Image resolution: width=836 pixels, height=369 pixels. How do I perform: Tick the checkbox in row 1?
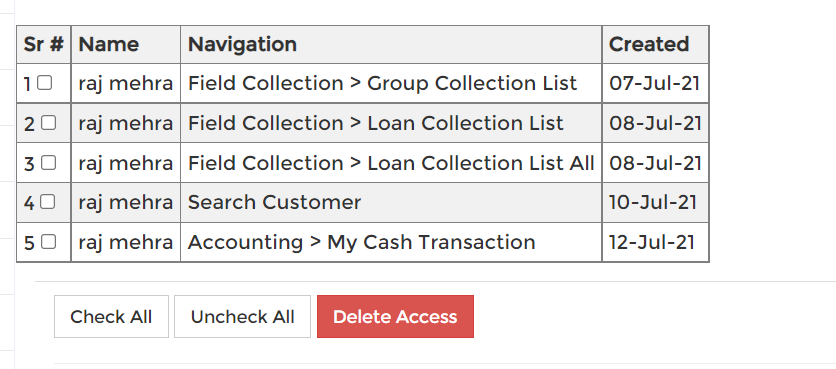click(x=45, y=83)
